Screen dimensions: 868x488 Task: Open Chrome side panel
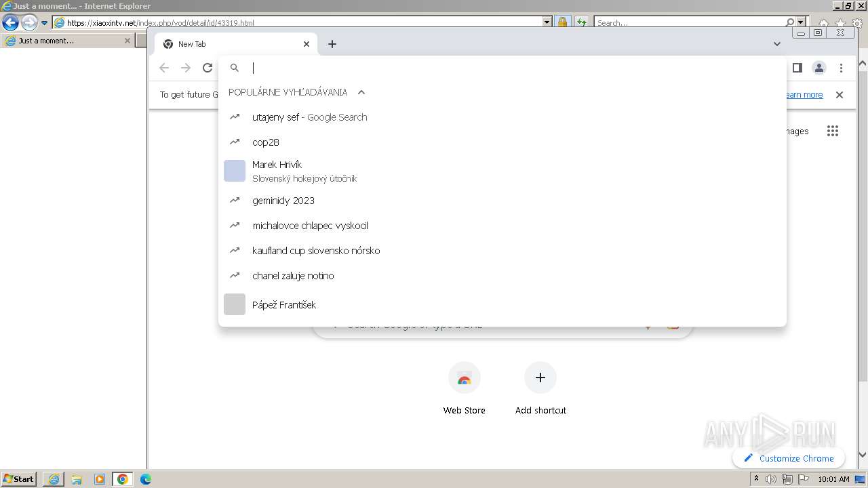797,68
